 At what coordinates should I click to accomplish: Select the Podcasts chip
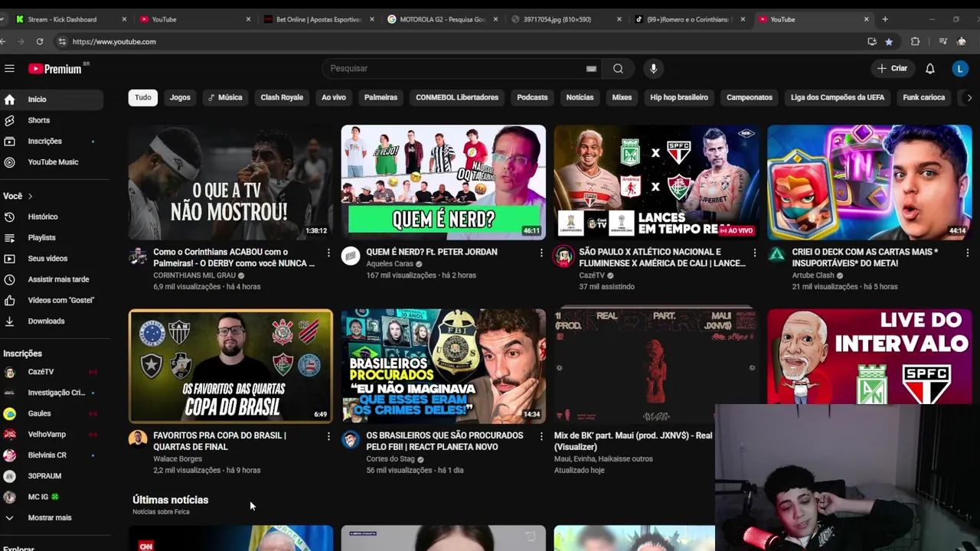[532, 97]
